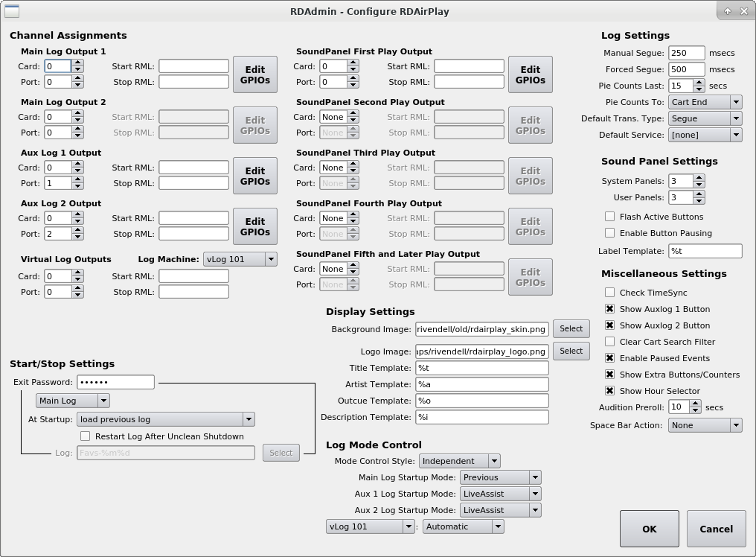
Task: Enable Flash Active Buttons checkbox
Action: [x=610, y=217]
